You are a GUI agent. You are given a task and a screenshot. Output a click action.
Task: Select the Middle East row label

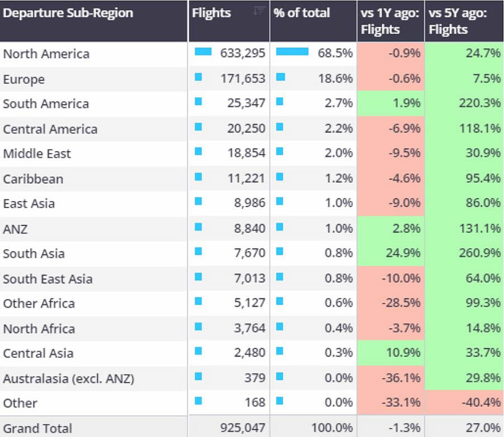point(37,153)
